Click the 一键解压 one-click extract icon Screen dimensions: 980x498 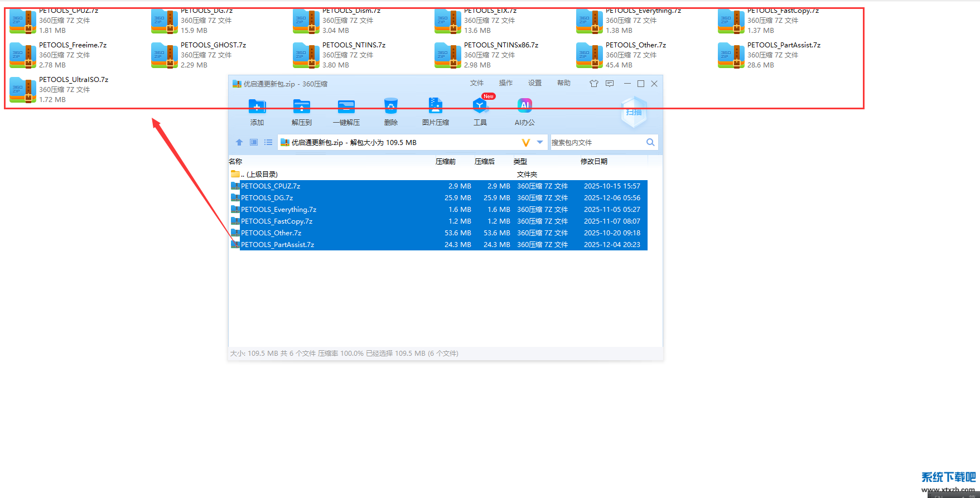[346, 107]
